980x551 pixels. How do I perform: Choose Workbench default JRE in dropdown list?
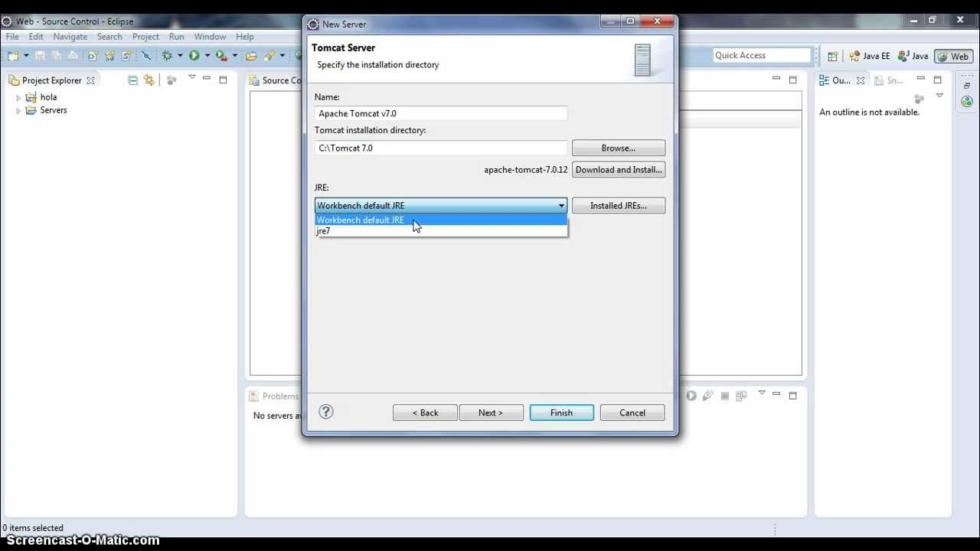coord(441,220)
